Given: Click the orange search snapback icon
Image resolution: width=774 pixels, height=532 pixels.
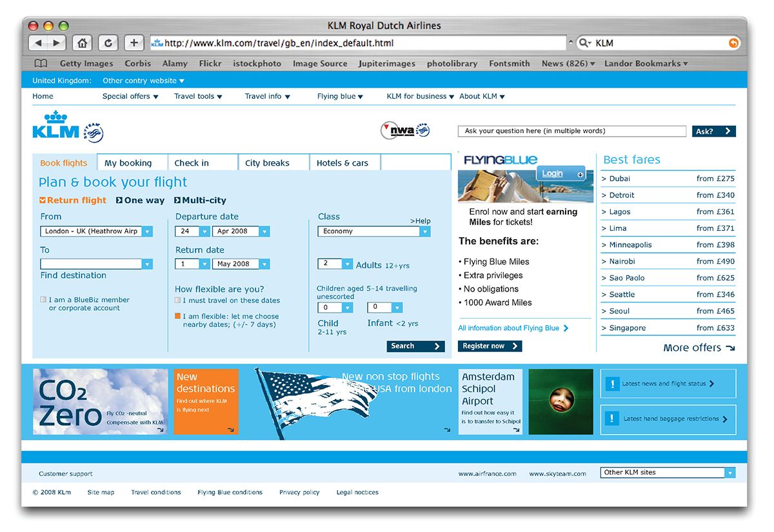Looking at the screenshot, I should (x=733, y=43).
